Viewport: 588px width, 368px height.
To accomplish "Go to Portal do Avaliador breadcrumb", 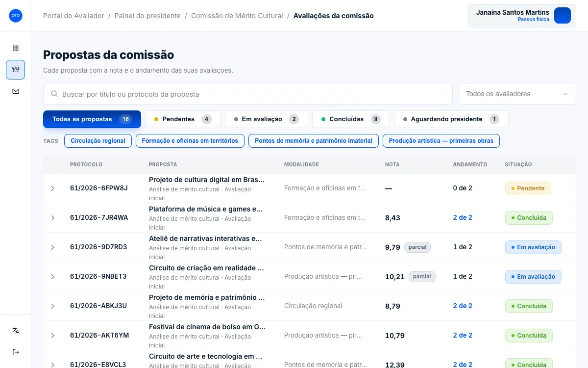I will [x=73, y=16].
